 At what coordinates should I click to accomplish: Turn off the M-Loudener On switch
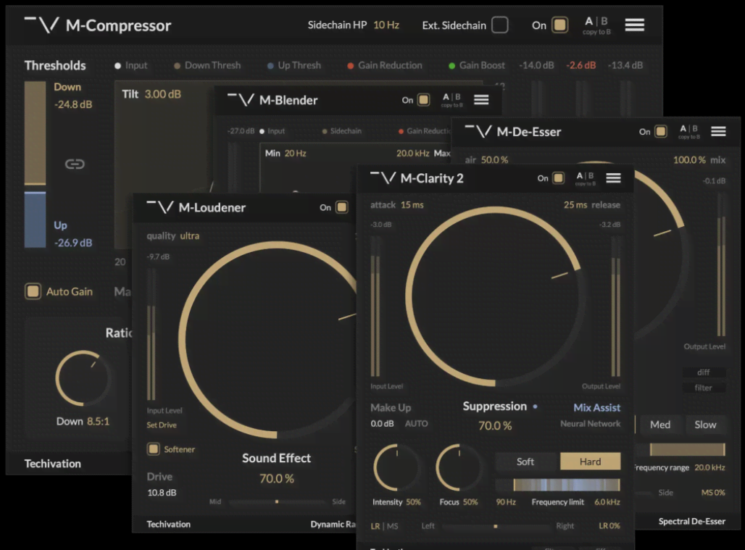click(x=340, y=207)
